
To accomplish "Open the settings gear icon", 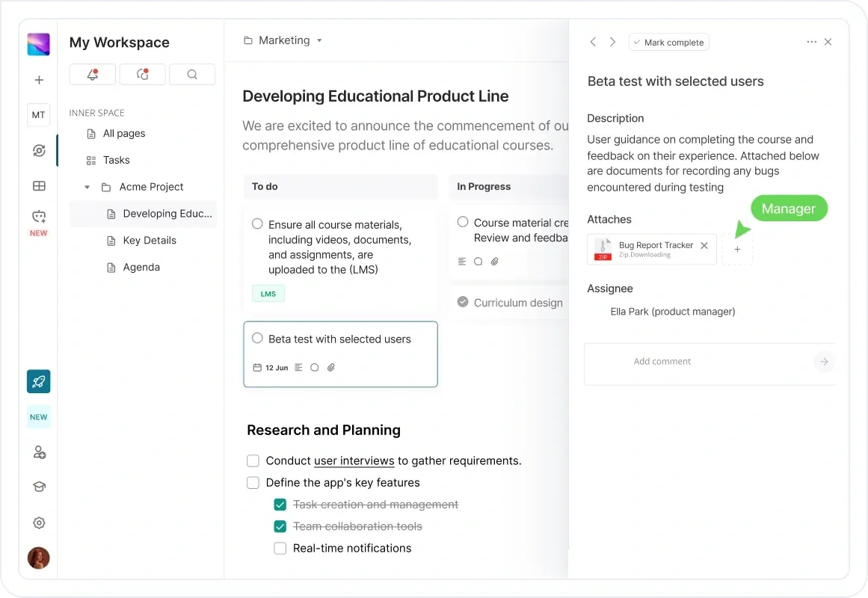I will click(x=39, y=523).
